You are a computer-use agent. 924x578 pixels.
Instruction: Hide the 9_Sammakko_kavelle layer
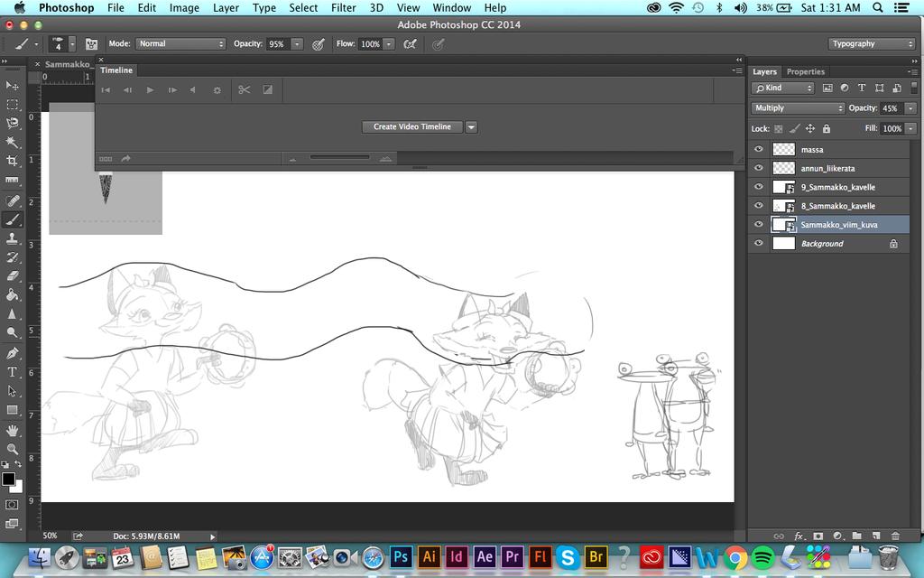(x=758, y=187)
